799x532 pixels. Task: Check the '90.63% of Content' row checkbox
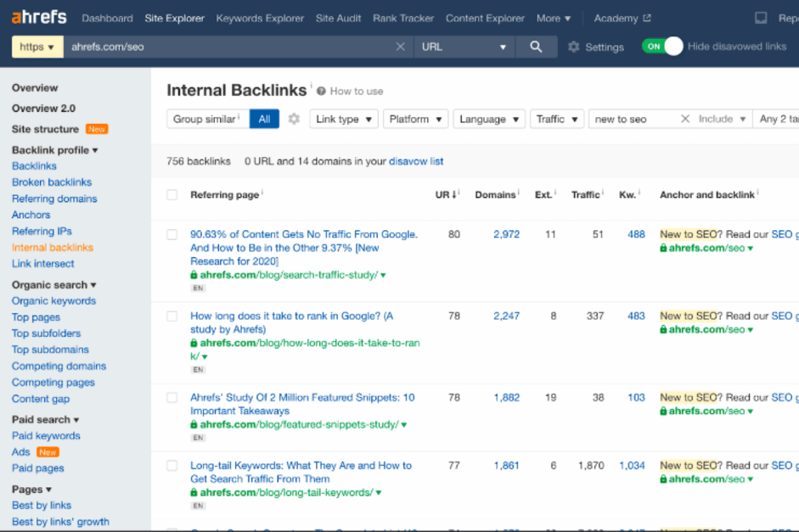[x=172, y=234]
